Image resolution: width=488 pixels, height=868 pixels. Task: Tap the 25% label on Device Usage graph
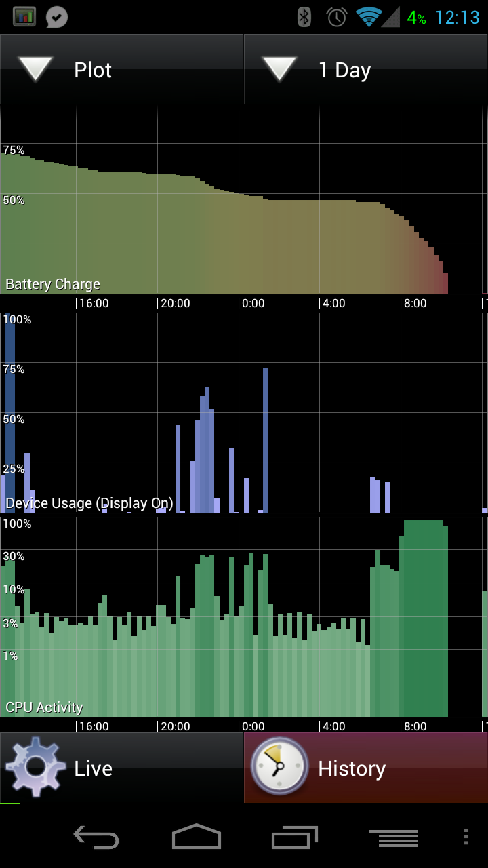coord(14,469)
